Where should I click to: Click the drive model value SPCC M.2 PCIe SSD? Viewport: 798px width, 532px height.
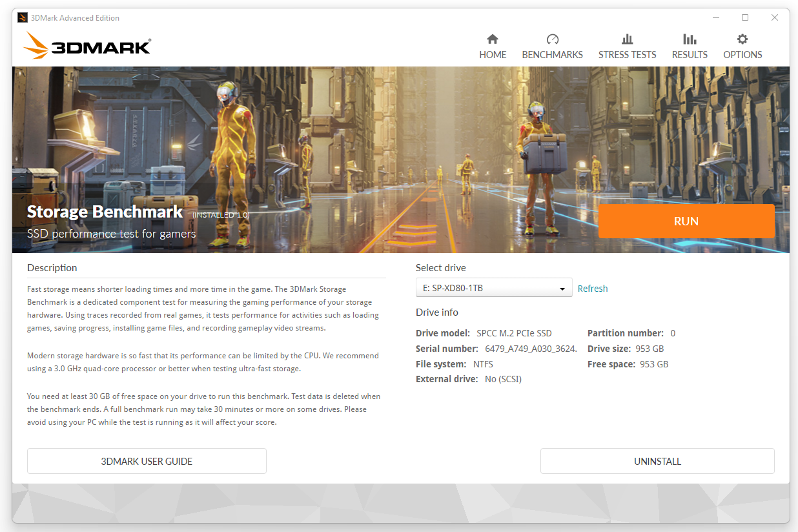514,333
